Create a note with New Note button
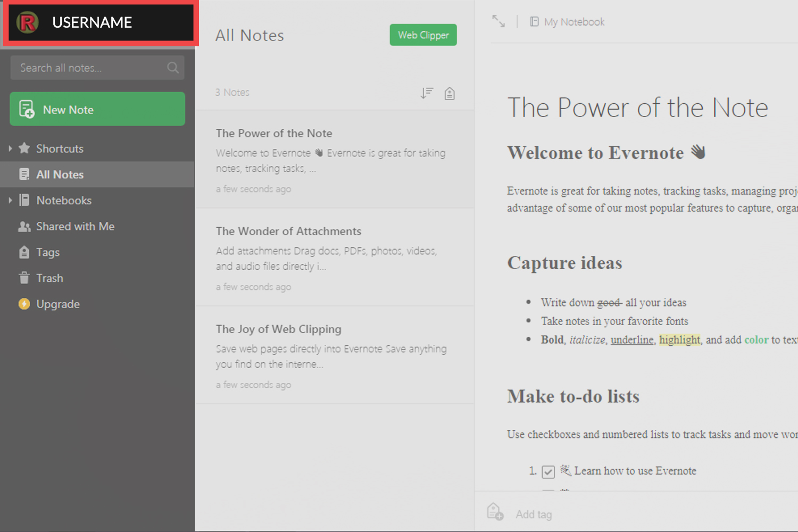 pyautogui.click(x=97, y=109)
